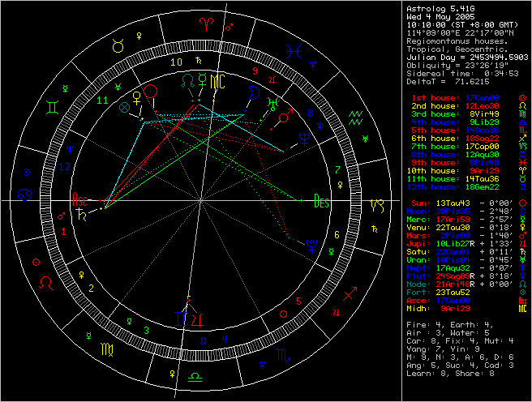Click the green Gemini glyph on outer ring

coord(51,106)
